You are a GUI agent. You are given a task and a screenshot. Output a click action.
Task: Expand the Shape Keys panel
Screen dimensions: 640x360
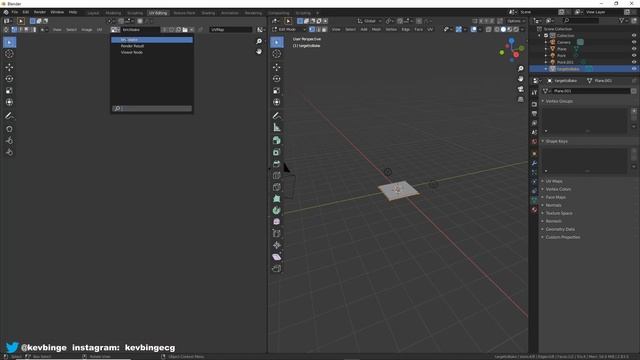coord(556,141)
